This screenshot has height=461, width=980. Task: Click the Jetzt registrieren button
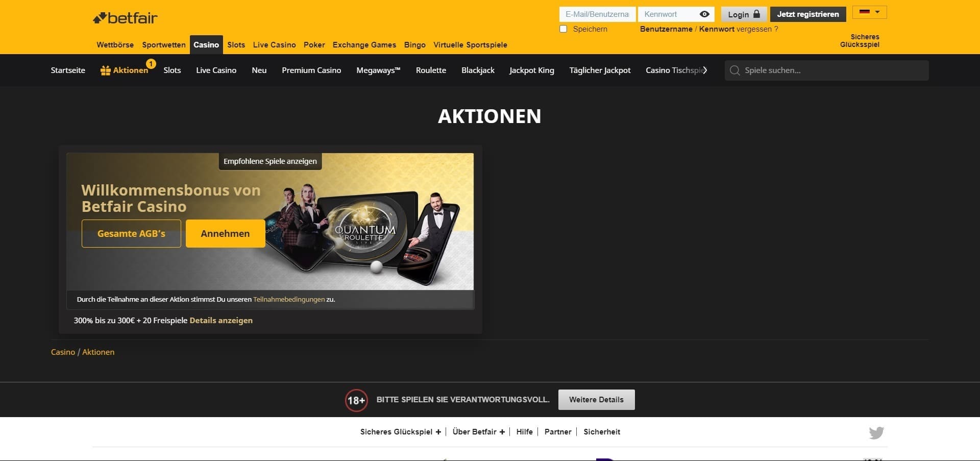pos(807,14)
